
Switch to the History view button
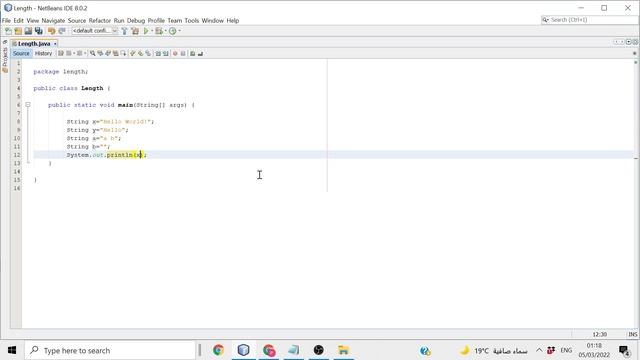(x=43, y=53)
